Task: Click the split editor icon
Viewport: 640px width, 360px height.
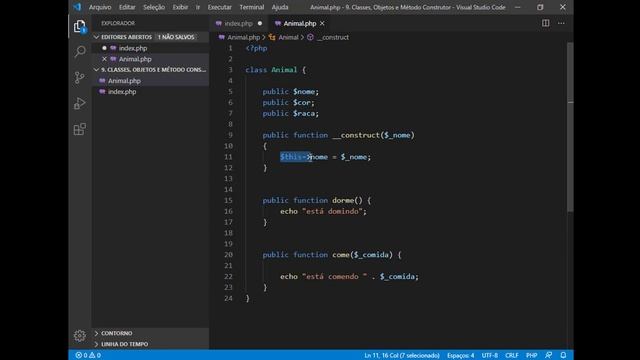Action: [545, 23]
